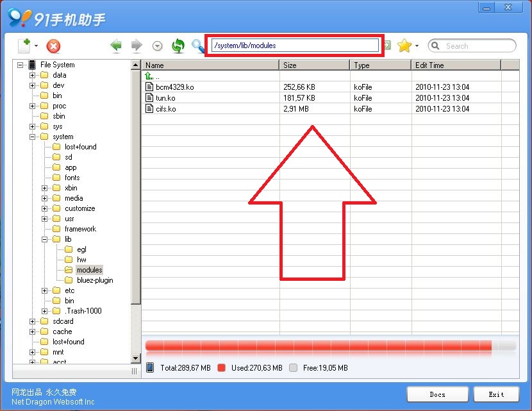The width and height of the screenshot is (532, 411).
Task: Refresh the folder with green arrows icon
Action: pyautogui.click(x=178, y=46)
